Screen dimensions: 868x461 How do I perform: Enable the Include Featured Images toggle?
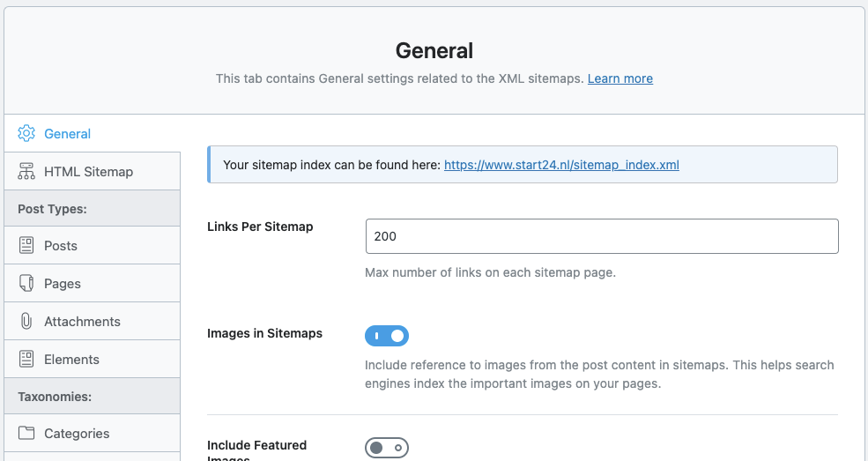pos(387,448)
